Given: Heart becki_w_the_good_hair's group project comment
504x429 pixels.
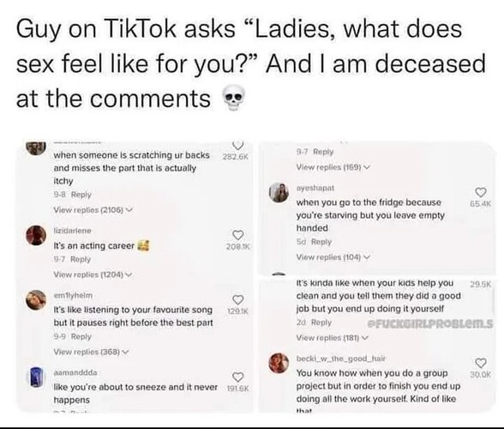Looking at the screenshot, I should 481,363.
